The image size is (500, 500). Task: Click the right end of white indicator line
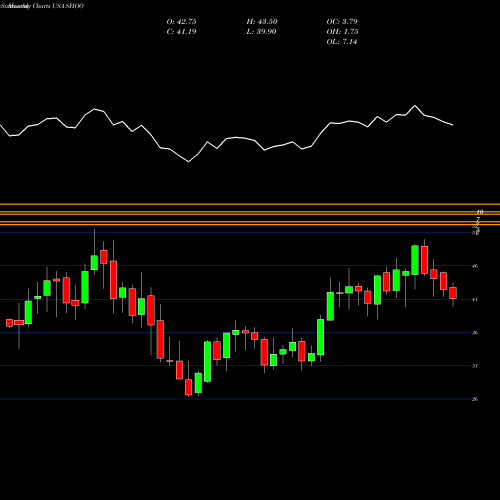coord(453,125)
